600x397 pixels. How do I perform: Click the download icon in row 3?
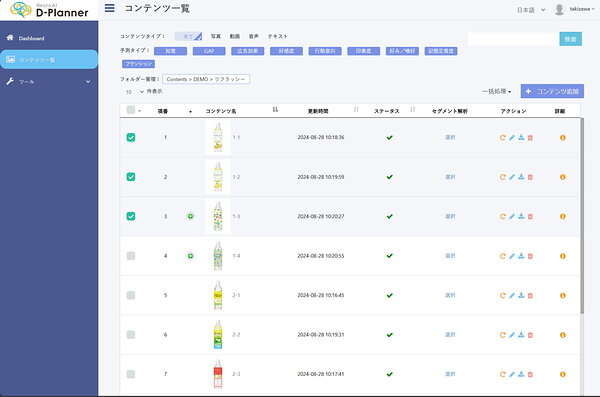coord(521,216)
